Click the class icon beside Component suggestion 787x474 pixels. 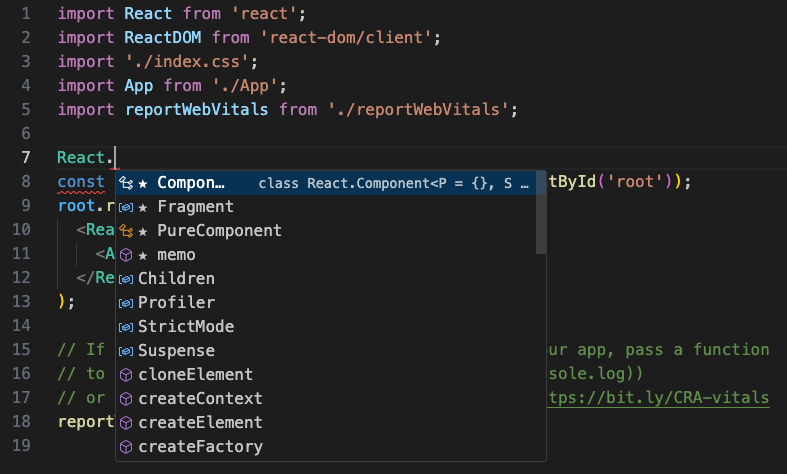pos(127,183)
